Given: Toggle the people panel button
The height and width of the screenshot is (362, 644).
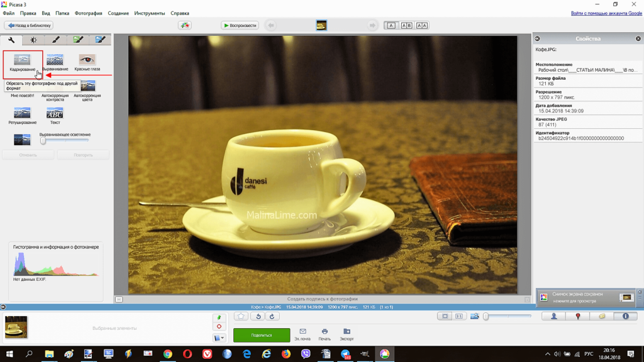Looking at the screenshot, I should 554,316.
